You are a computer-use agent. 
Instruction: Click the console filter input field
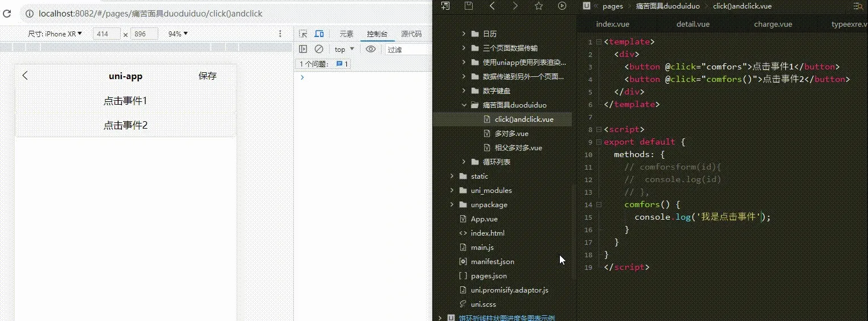(x=407, y=50)
